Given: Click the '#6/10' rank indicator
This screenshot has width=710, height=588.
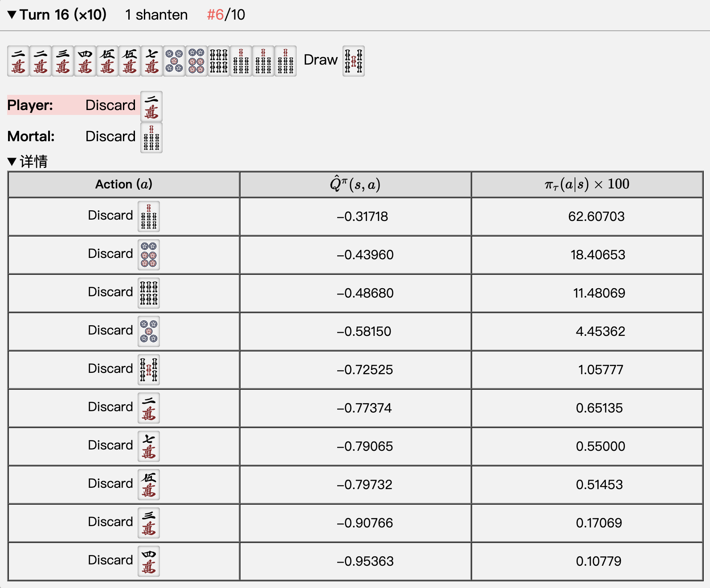Looking at the screenshot, I should coord(226,15).
